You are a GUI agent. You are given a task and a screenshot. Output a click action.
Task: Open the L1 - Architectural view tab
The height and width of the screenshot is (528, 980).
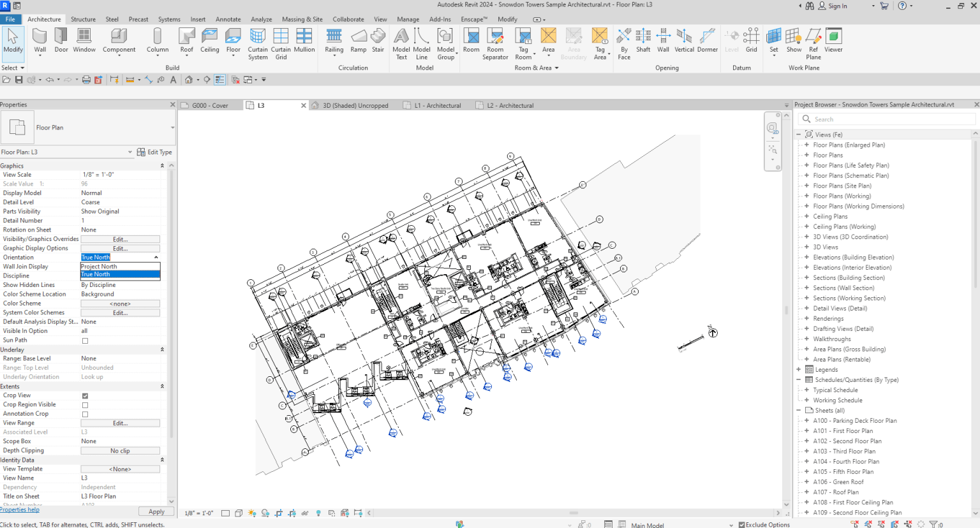point(438,105)
